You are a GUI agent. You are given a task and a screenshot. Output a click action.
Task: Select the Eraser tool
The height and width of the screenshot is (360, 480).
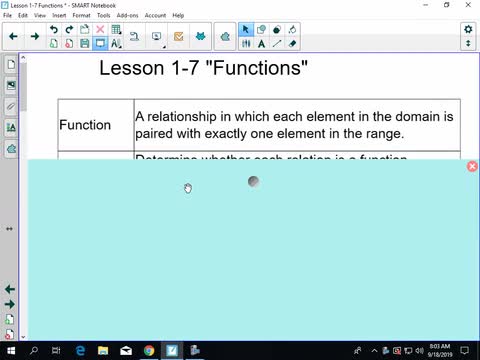tap(292, 43)
